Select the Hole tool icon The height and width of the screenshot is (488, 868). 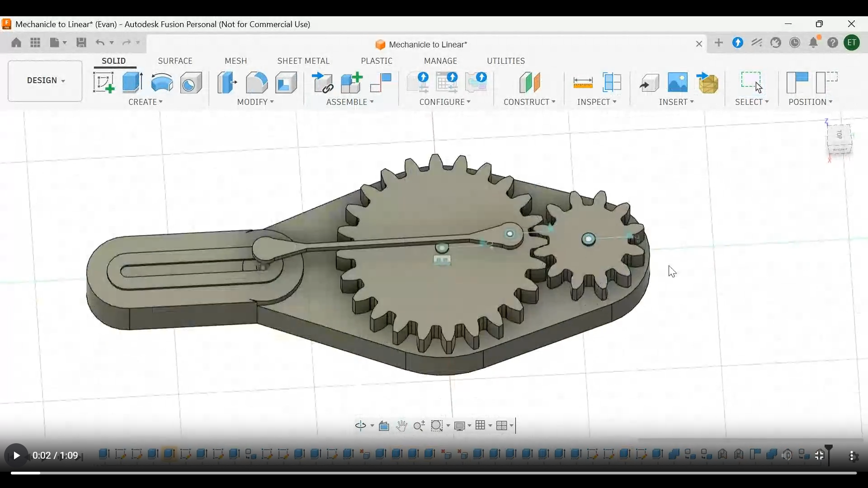pyautogui.click(x=192, y=83)
